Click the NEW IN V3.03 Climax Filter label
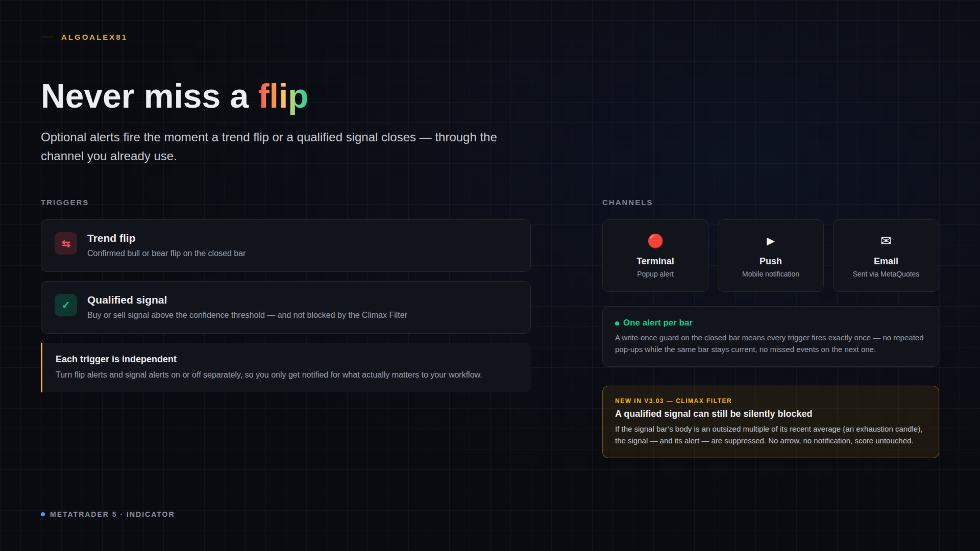 point(673,401)
